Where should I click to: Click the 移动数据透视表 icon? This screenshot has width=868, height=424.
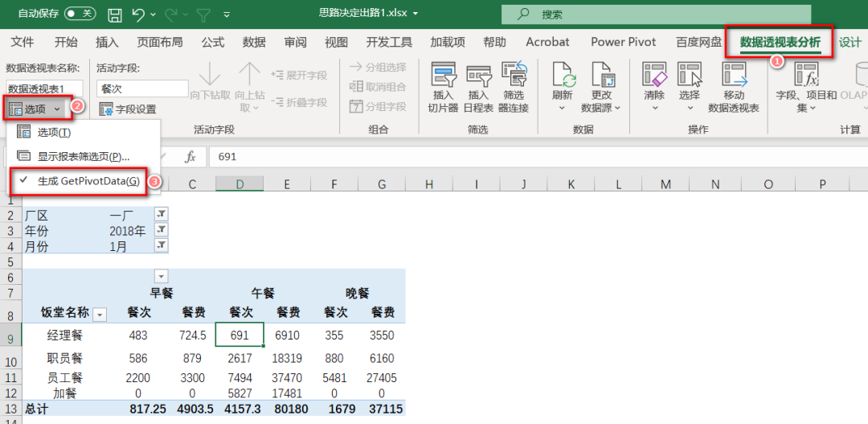coord(734,74)
